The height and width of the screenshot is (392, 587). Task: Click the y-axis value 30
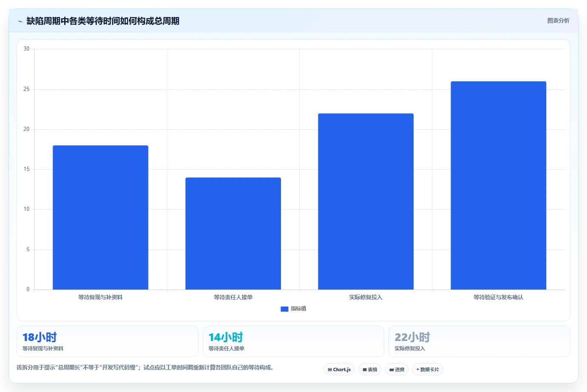[x=26, y=49]
